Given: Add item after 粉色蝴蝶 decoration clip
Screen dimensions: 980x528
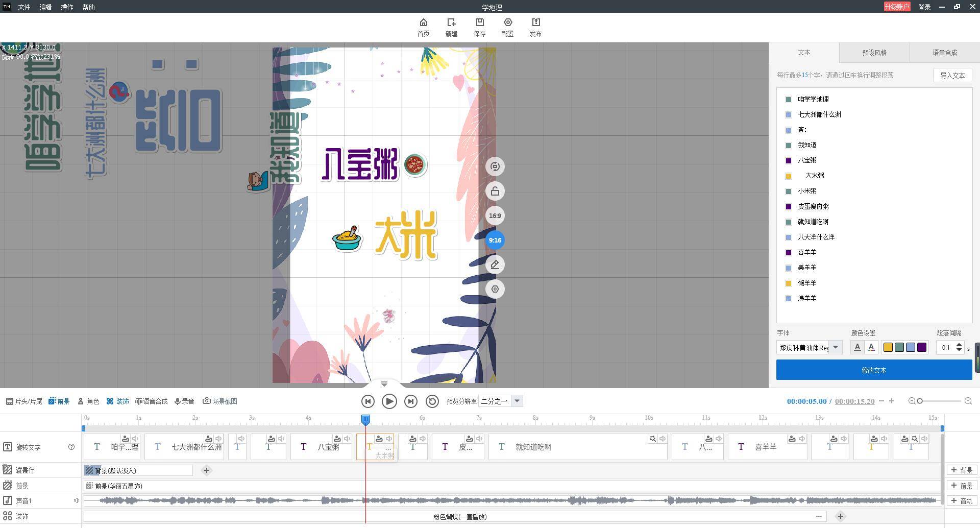Looking at the screenshot, I should coord(841,516).
